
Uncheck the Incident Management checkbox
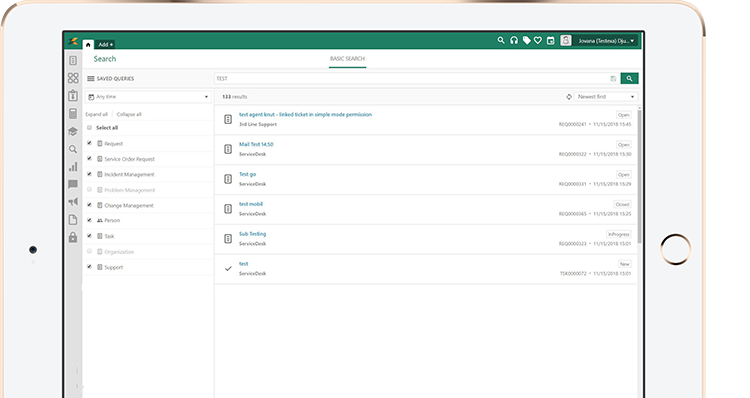[x=89, y=174]
